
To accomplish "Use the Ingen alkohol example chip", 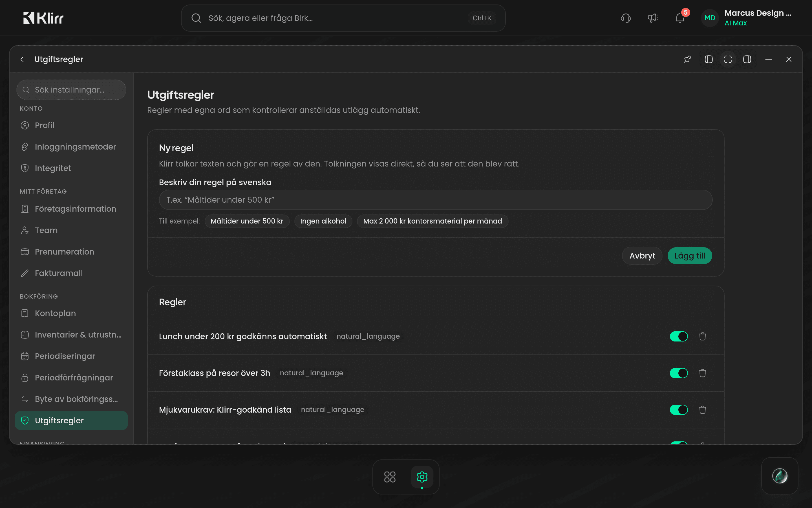I will (323, 221).
